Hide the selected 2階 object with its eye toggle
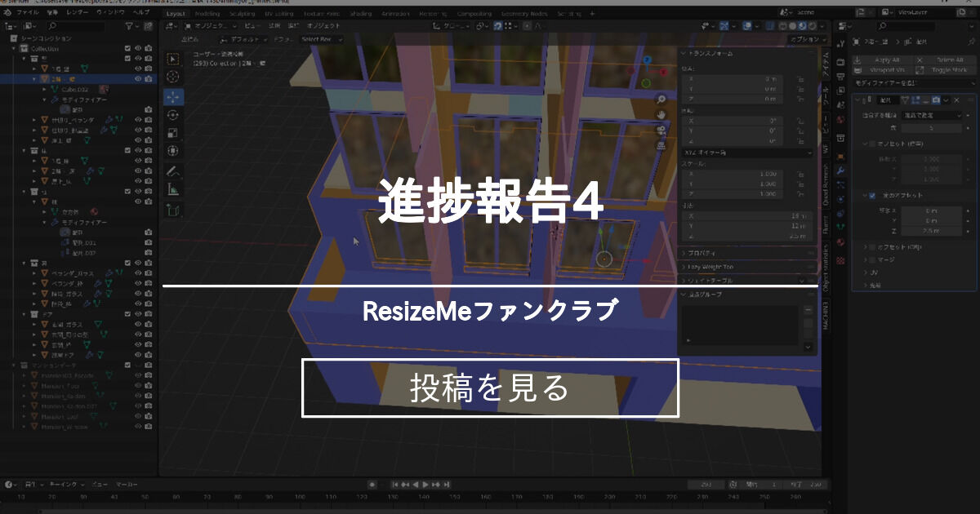Viewport: 980px width, 514px height. click(138, 79)
